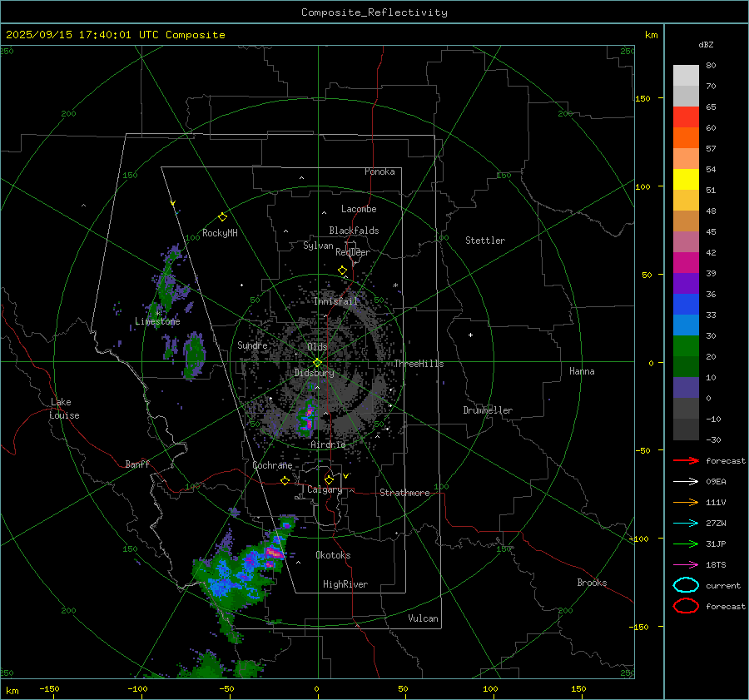Click the yellow radar-site diamond between Olds and Didsbury
Image resolution: width=749 pixels, height=700 pixels.
coord(318,363)
